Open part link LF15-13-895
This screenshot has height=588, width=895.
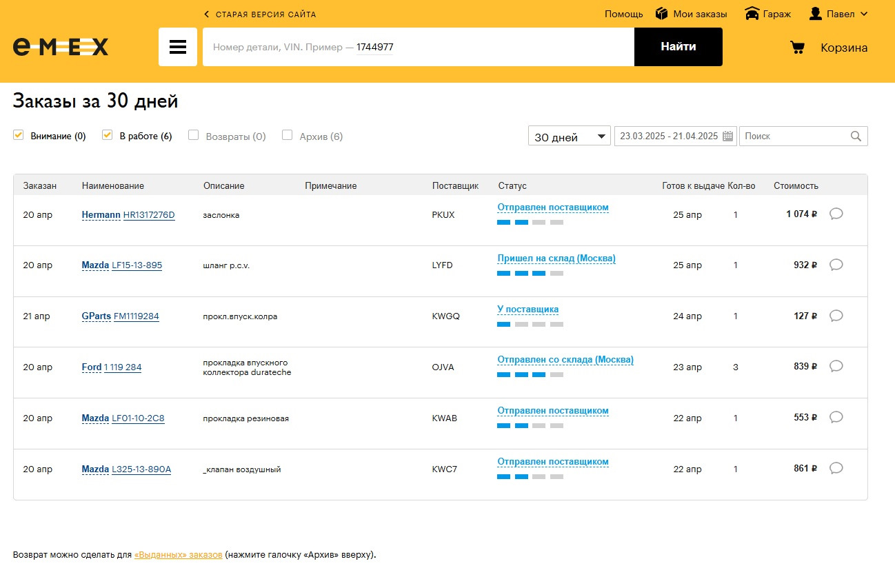coord(137,265)
